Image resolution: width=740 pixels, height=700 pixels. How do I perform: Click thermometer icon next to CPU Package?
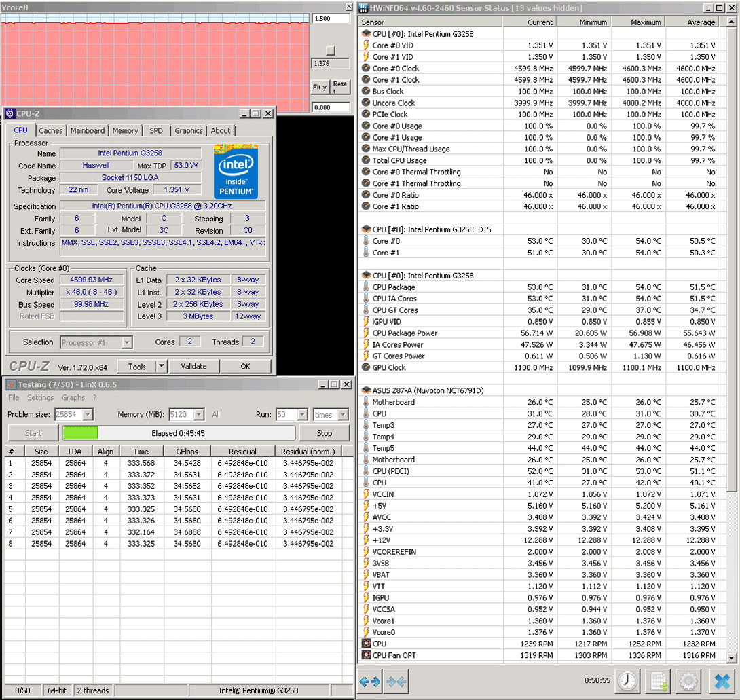[x=366, y=287]
